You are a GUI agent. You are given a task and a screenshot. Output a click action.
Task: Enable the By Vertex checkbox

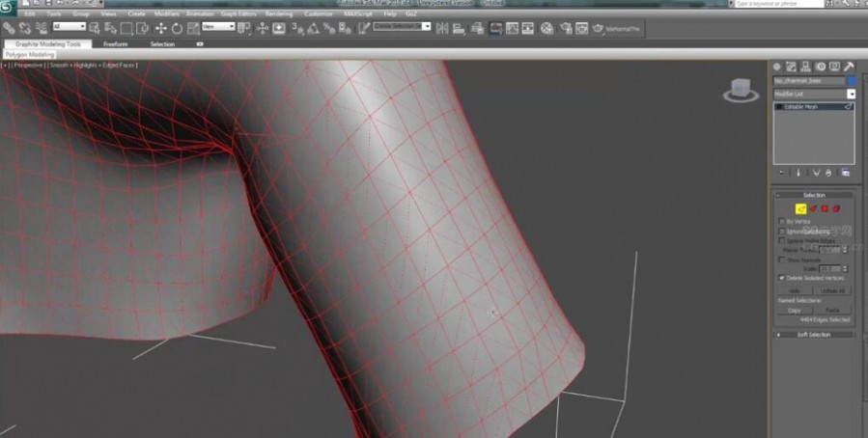[x=782, y=221]
